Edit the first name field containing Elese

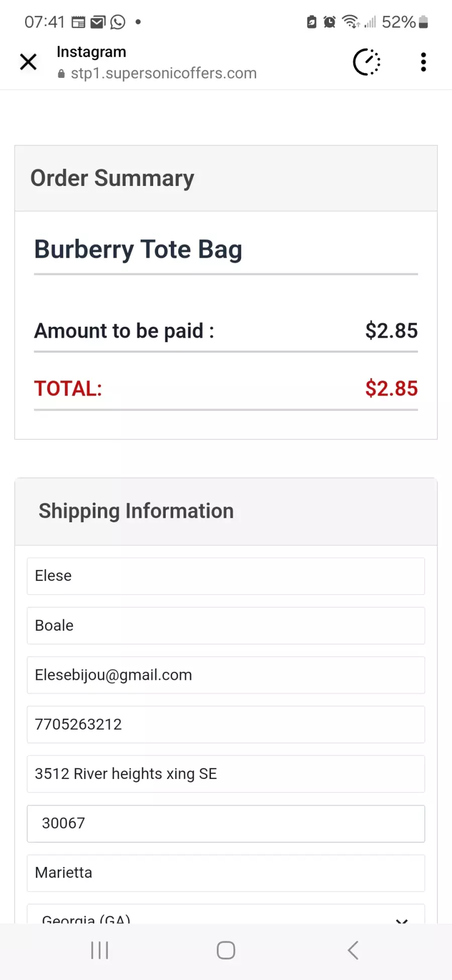pyautogui.click(x=226, y=576)
